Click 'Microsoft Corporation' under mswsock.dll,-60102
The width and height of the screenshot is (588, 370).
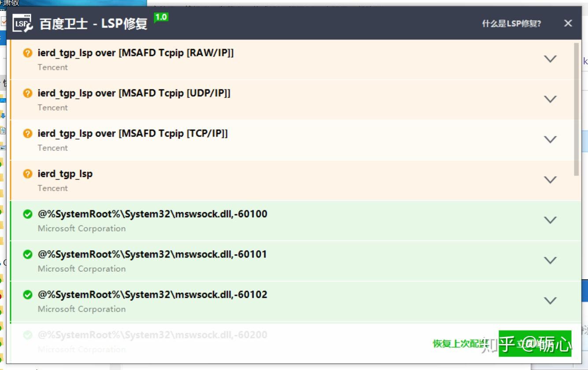coord(82,309)
